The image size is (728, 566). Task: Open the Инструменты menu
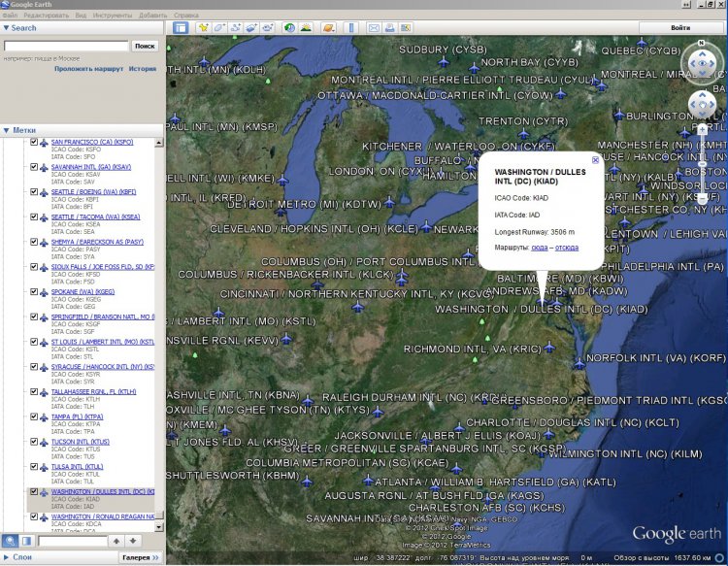[x=113, y=16]
